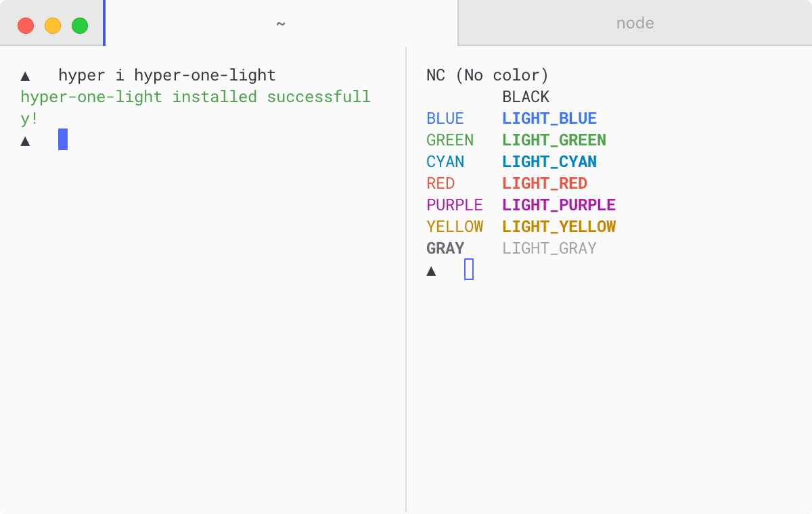The height and width of the screenshot is (514, 812).
Task: Click the bold LIGHT_GREEN color label
Action: pos(554,140)
